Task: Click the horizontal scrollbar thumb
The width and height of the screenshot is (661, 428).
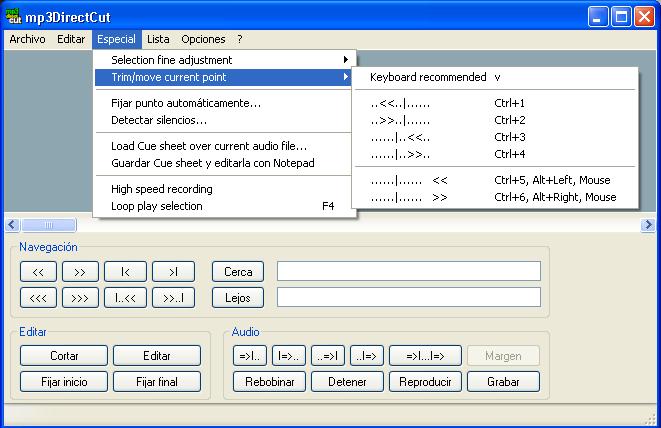Action: click(x=49, y=225)
